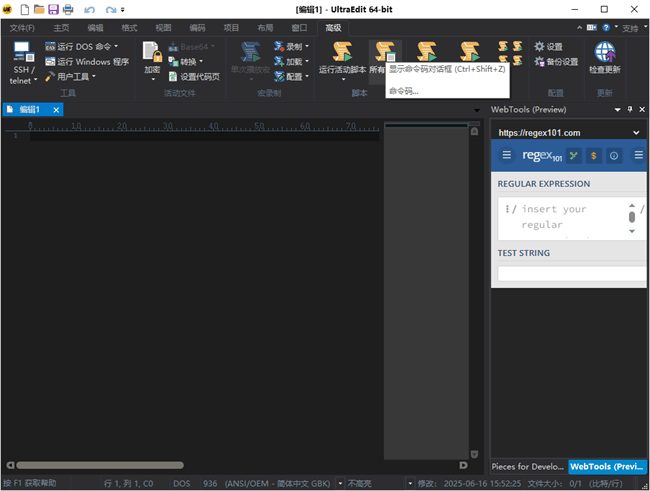Image resolution: width=650 pixels, height=491 pixels.
Task: Click 运行活动脚本 script icon
Action: coord(343,58)
